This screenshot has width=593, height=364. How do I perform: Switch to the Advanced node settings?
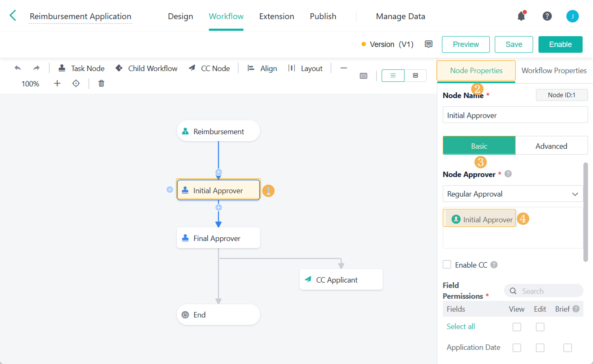tap(551, 146)
